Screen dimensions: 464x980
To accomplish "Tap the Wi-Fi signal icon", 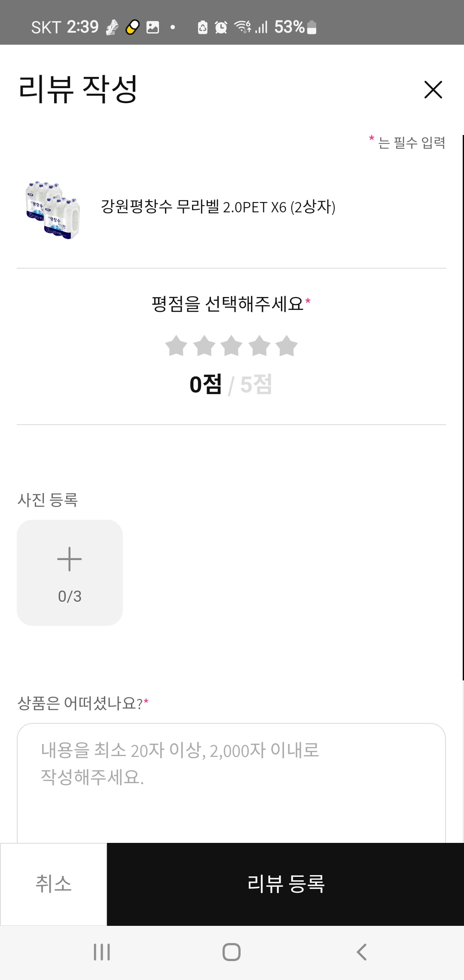I will tap(242, 27).
